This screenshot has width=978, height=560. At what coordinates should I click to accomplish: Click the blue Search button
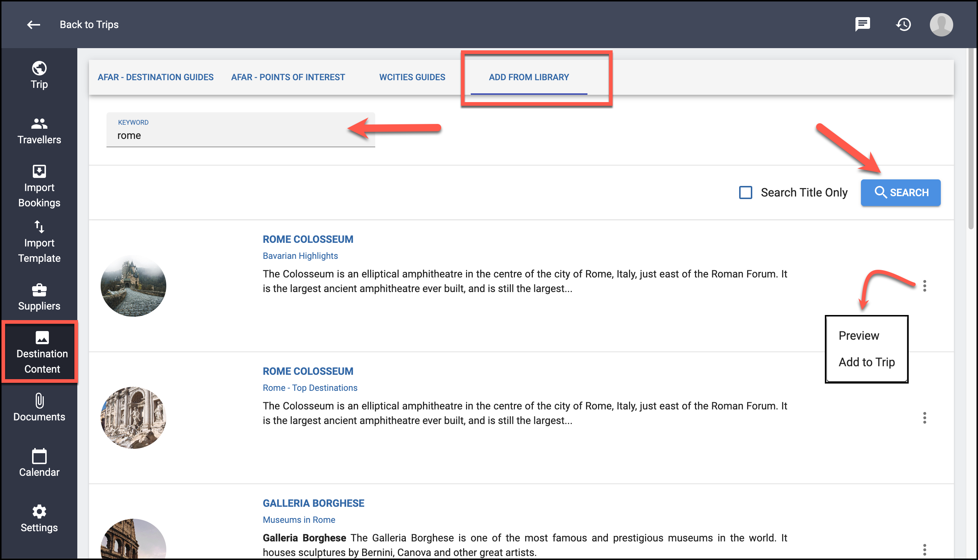pyautogui.click(x=901, y=193)
